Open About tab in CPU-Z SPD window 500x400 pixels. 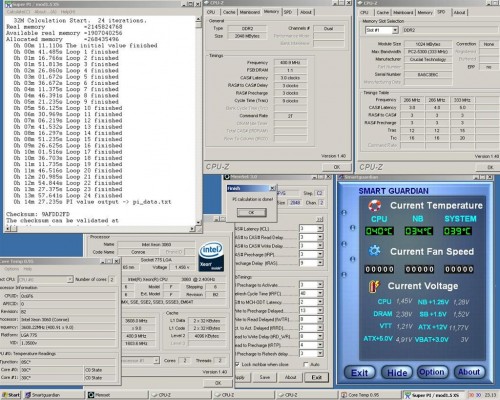coord(459,12)
